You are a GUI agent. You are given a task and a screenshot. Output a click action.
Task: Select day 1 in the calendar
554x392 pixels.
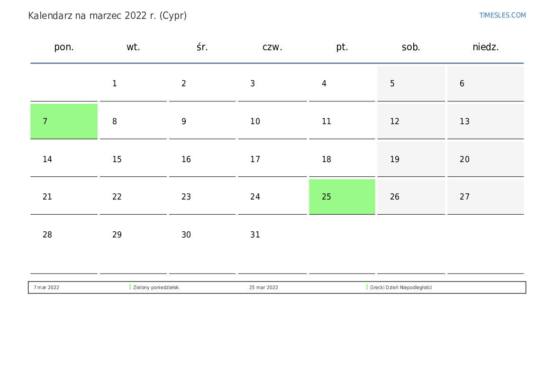[x=133, y=83]
